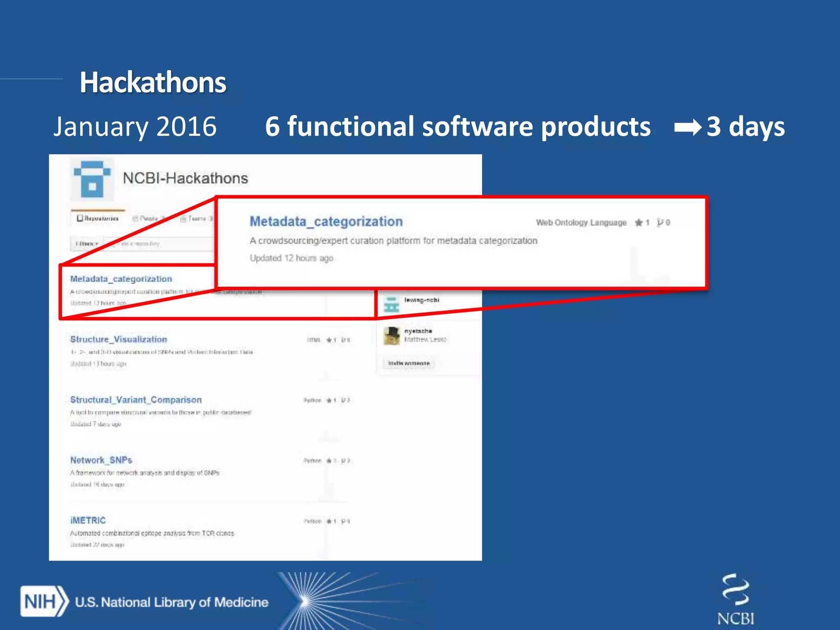Click the NIH logo in the footer
The height and width of the screenshot is (630, 840).
pos(44,602)
